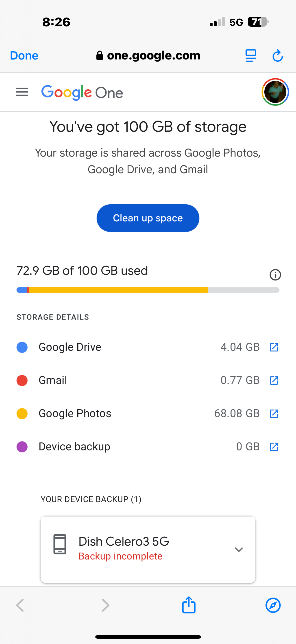The width and height of the screenshot is (296, 644).
Task: Open the hamburger navigation menu
Action: (x=22, y=92)
